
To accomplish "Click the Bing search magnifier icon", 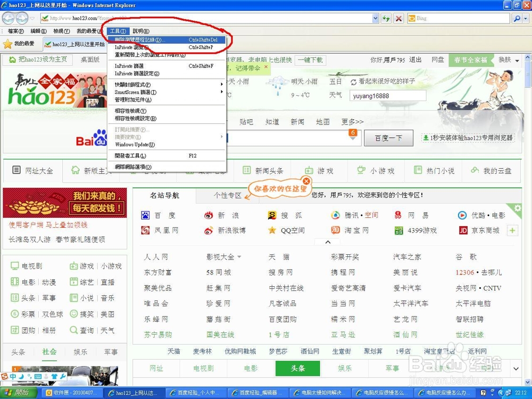I will tap(517, 18).
